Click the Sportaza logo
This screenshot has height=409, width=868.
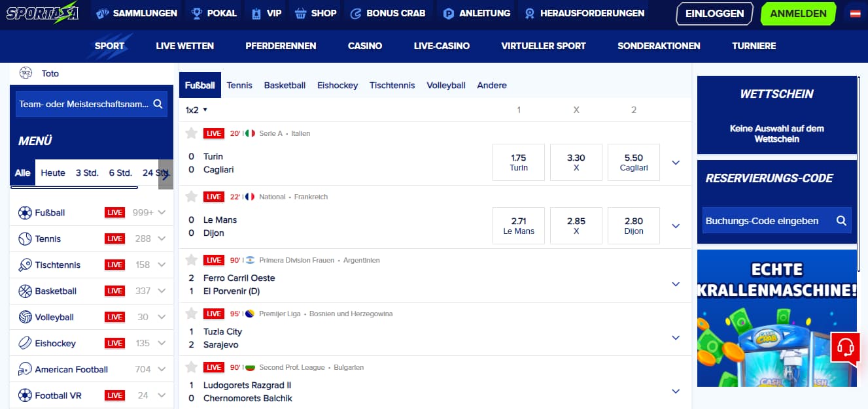(x=43, y=13)
